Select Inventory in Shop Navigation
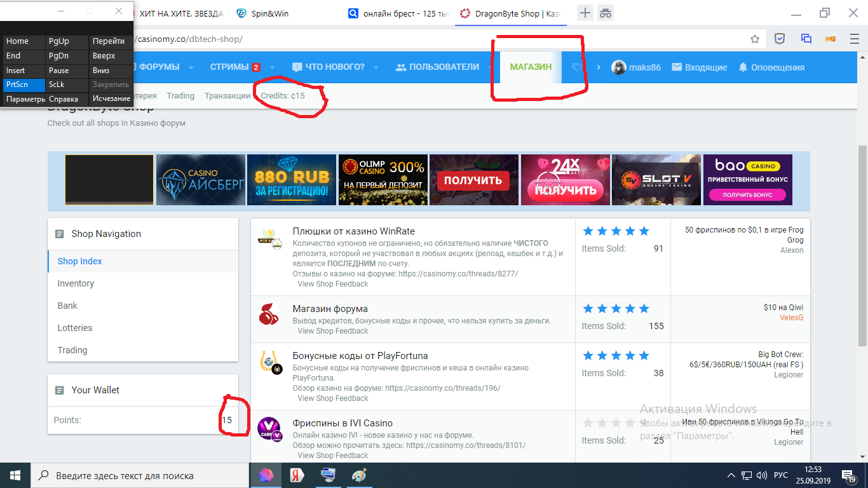The height and width of the screenshot is (488, 868). 76,283
